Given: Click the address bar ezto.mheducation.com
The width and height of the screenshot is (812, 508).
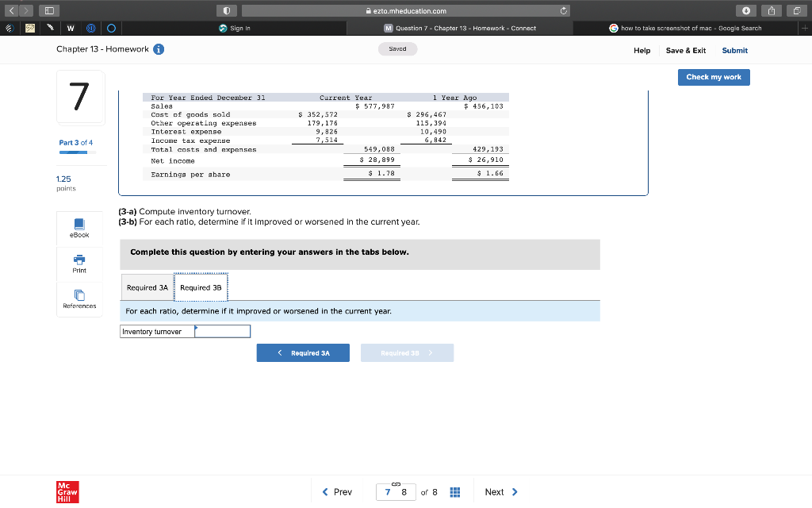Looking at the screenshot, I should coord(405,10).
